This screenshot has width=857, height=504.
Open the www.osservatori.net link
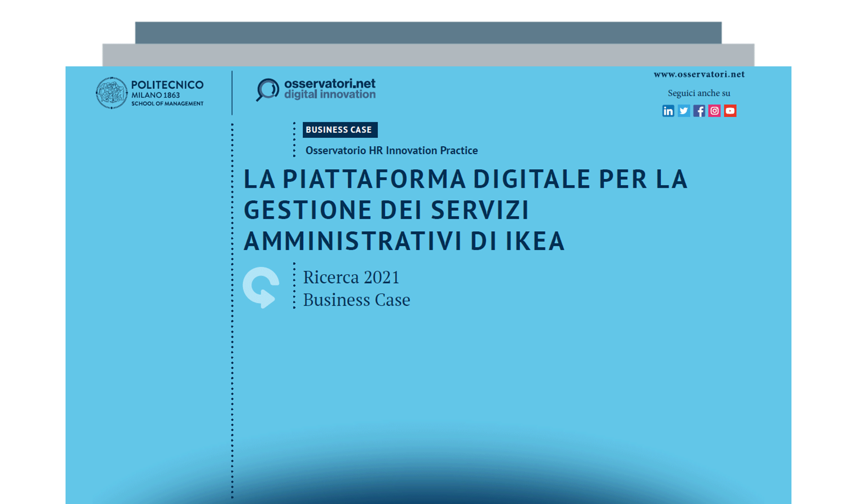[x=699, y=74]
